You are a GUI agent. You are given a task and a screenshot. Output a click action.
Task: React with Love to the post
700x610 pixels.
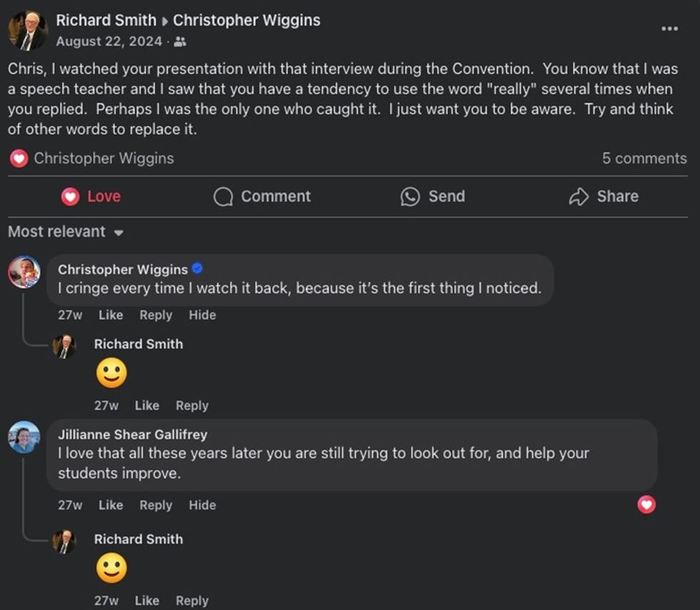(x=91, y=196)
